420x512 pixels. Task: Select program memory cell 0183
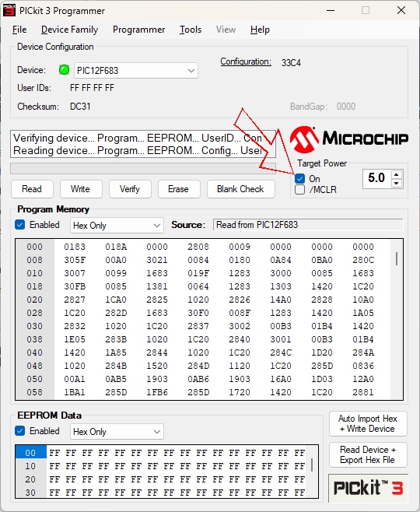(x=75, y=247)
